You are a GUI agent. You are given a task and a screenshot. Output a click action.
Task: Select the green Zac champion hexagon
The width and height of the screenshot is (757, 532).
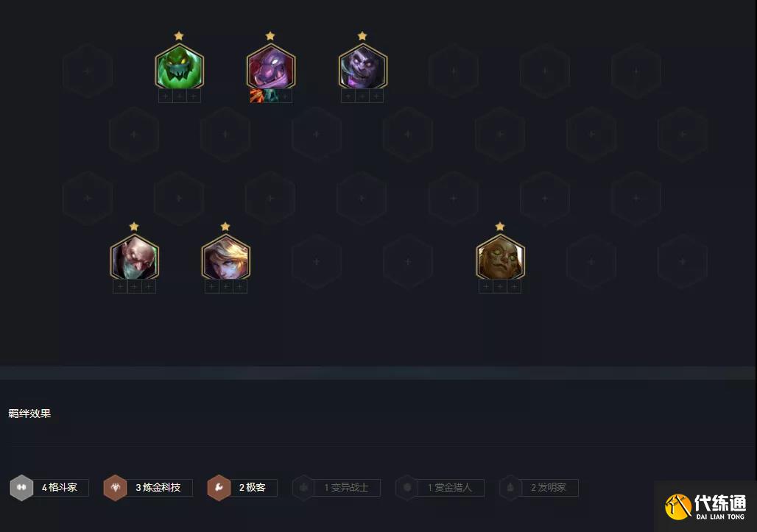(179, 66)
